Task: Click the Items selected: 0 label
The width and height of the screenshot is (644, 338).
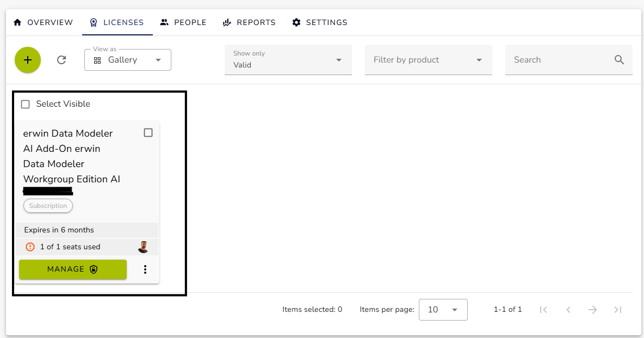Action: (x=312, y=310)
